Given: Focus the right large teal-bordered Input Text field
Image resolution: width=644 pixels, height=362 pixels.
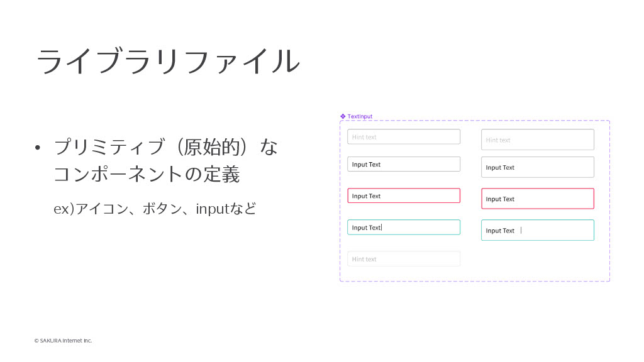Looking at the screenshot, I should [x=537, y=230].
